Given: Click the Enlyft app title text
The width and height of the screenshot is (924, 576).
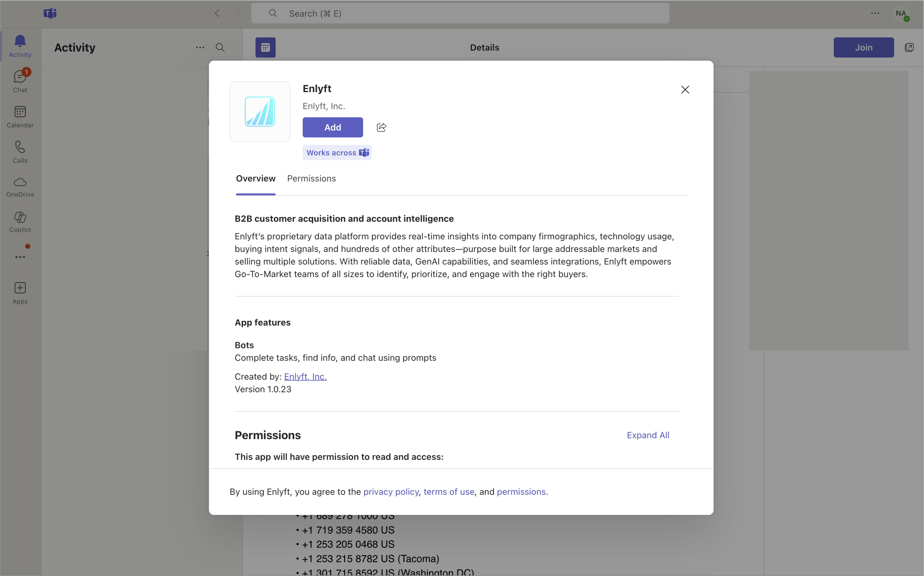Looking at the screenshot, I should click(x=317, y=89).
